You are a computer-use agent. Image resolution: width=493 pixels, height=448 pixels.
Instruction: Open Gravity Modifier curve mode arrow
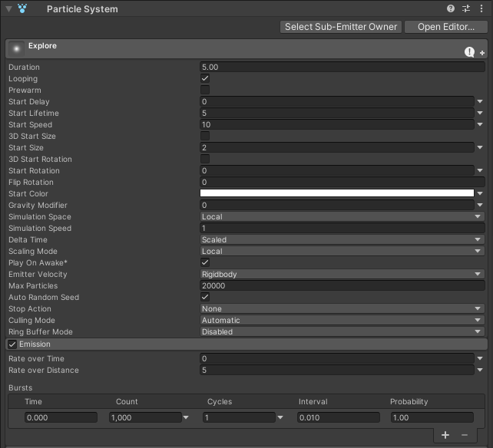coord(480,205)
